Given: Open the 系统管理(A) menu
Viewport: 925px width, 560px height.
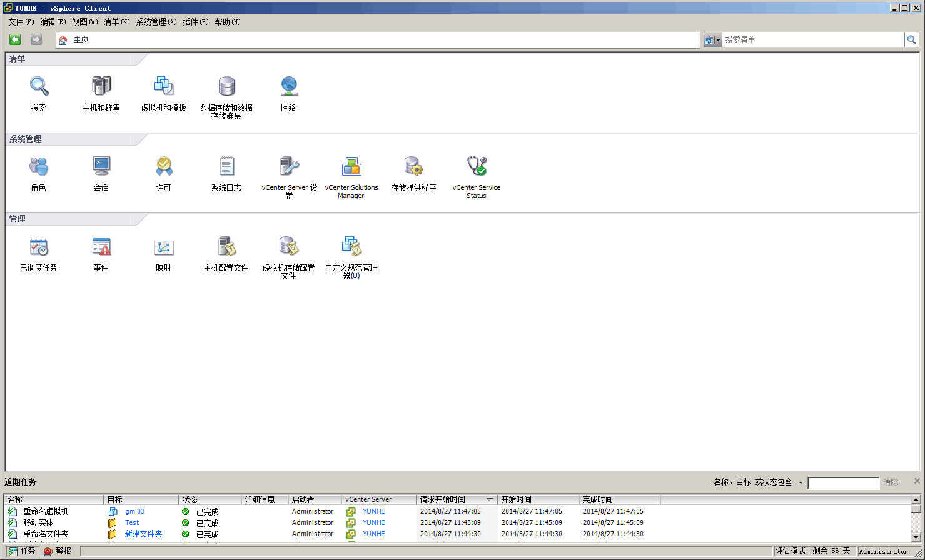Looking at the screenshot, I should 156,22.
